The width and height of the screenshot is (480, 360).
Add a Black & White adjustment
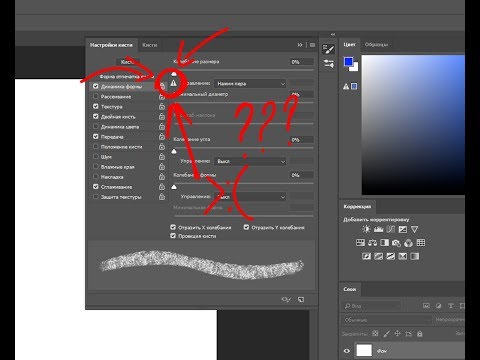pos(384,243)
